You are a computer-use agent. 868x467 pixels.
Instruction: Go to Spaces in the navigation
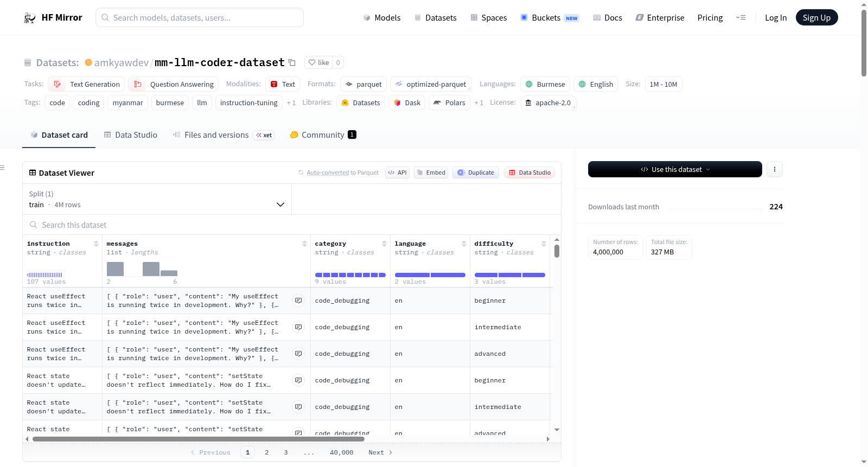click(488, 18)
